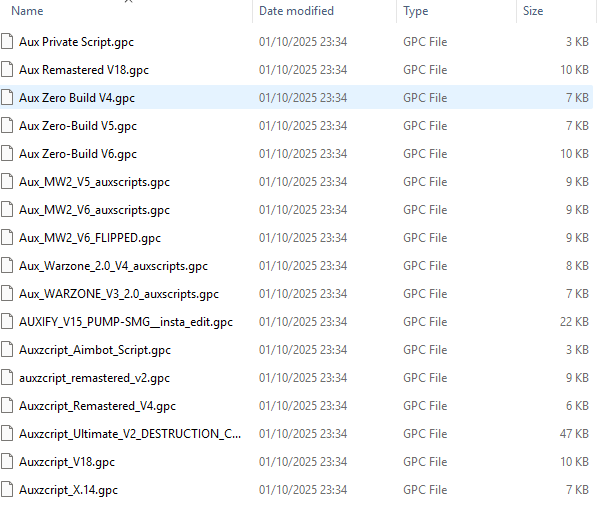The image size is (611, 517).
Task: Click date modified of Aux Private Script.gpc
Action: pos(303,42)
